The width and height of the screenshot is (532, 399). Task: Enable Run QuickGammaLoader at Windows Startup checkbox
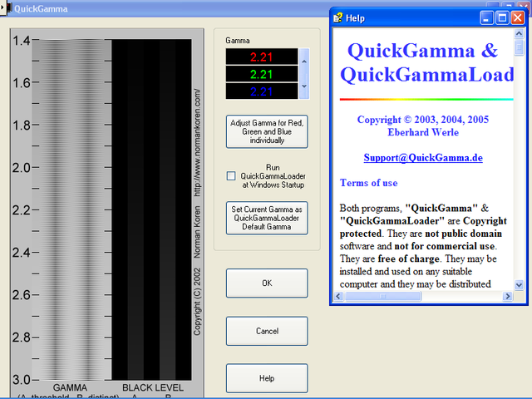pyautogui.click(x=231, y=175)
